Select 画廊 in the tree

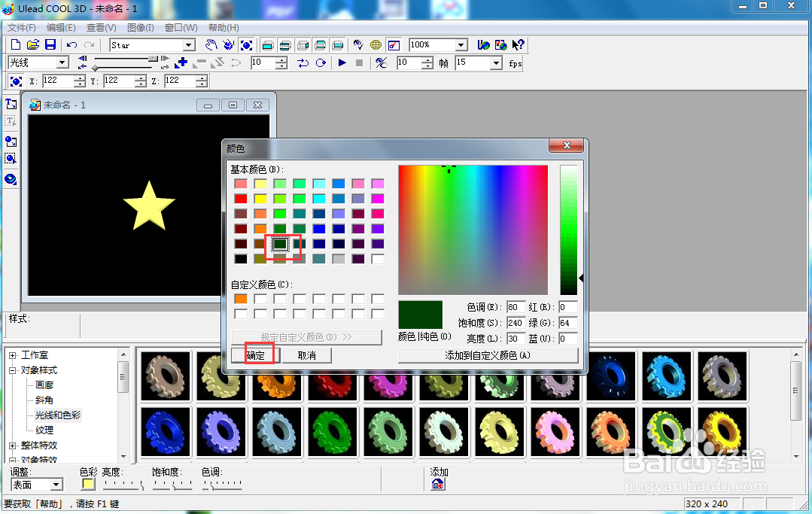44,385
